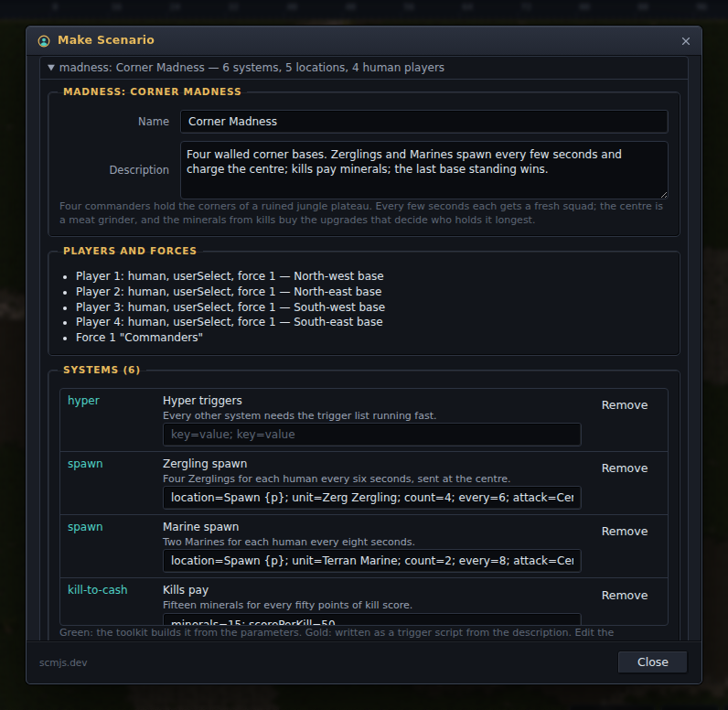Click the resize grip of the Description box
This screenshot has height=710, width=728.
(x=664, y=195)
